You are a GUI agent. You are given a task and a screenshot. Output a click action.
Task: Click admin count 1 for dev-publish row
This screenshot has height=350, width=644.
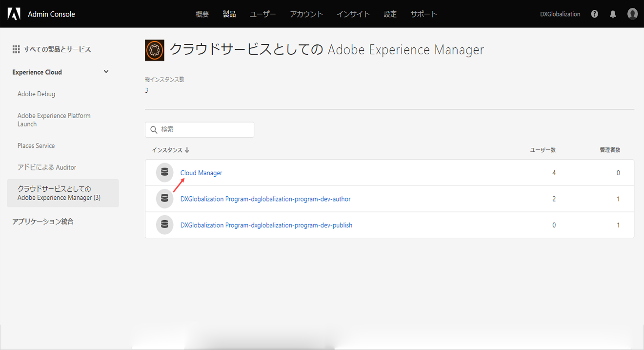(618, 226)
